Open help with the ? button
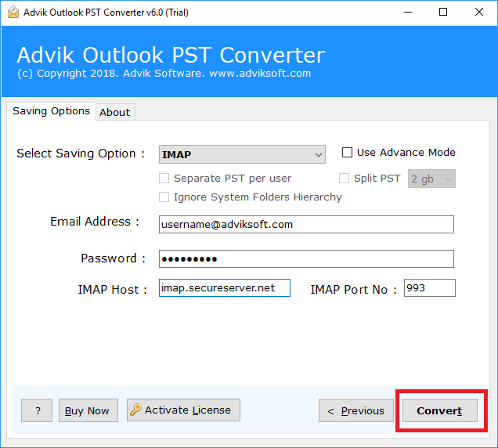This screenshot has width=498, height=448. point(37,410)
